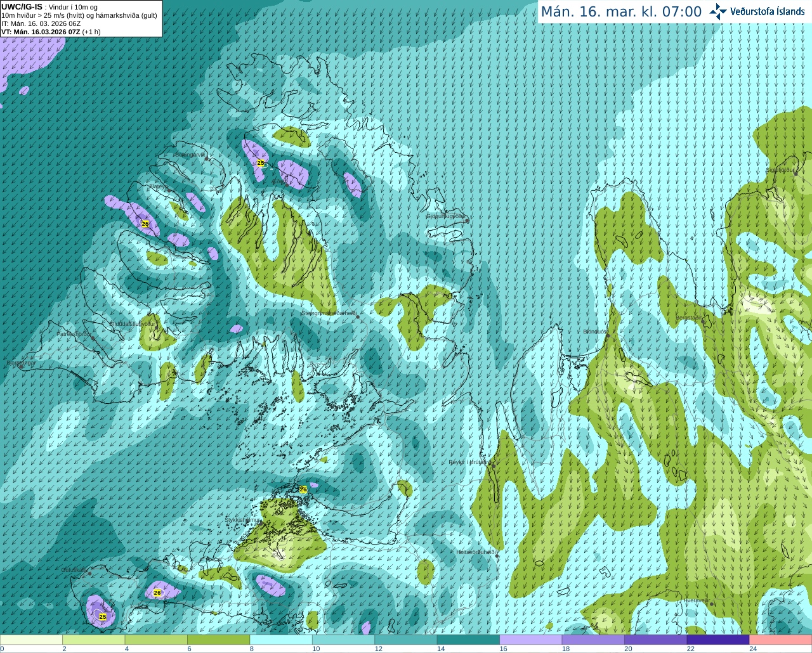812x653 pixels.
Task: Pick the pink legend swatch above 24 m/s
Action: (x=781, y=640)
